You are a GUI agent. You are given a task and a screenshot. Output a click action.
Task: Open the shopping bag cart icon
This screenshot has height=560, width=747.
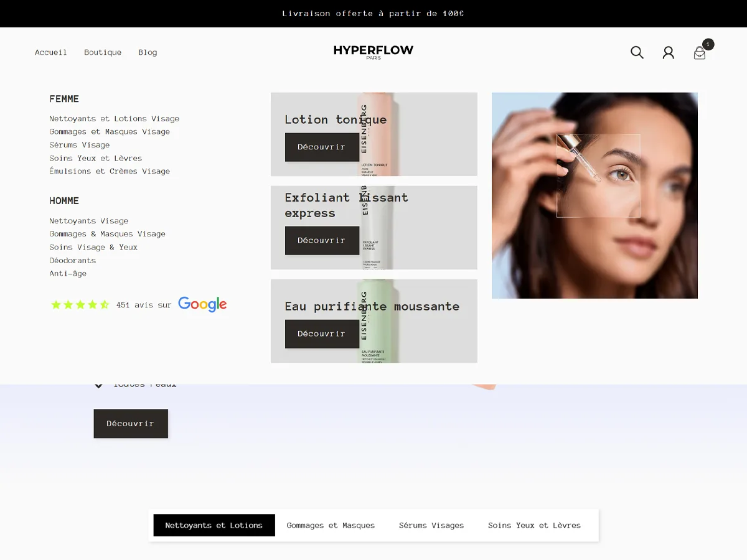coord(700,53)
